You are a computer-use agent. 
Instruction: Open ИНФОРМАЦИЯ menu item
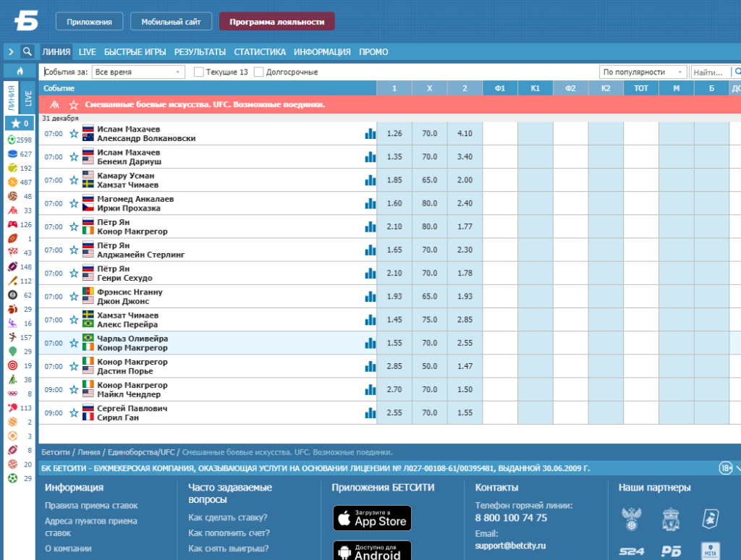point(322,52)
